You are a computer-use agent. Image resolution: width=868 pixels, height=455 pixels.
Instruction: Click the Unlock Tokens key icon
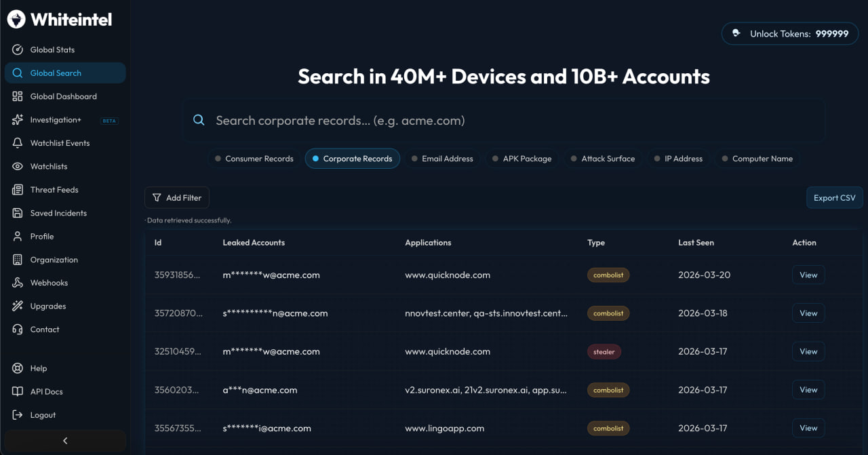click(x=736, y=33)
